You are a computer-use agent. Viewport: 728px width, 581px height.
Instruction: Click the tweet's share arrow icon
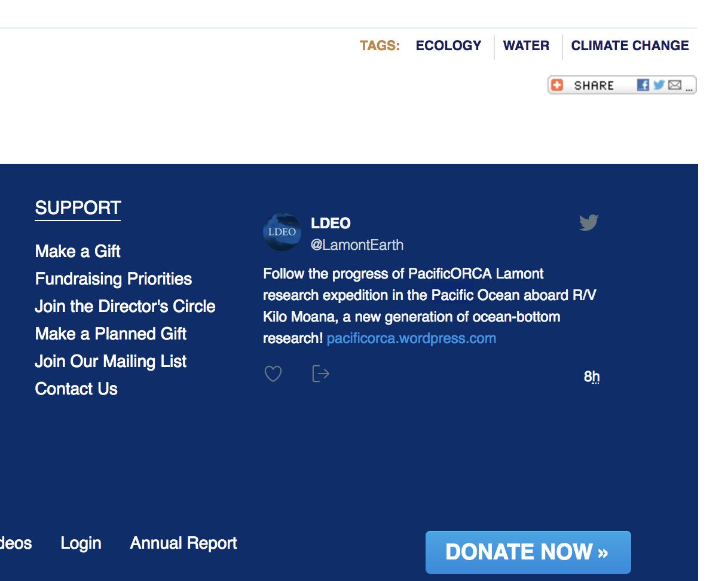(319, 374)
